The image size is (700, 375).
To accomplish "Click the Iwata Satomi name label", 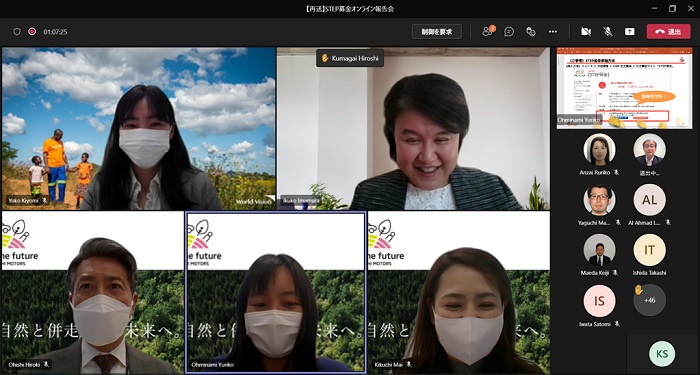I will (596, 324).
